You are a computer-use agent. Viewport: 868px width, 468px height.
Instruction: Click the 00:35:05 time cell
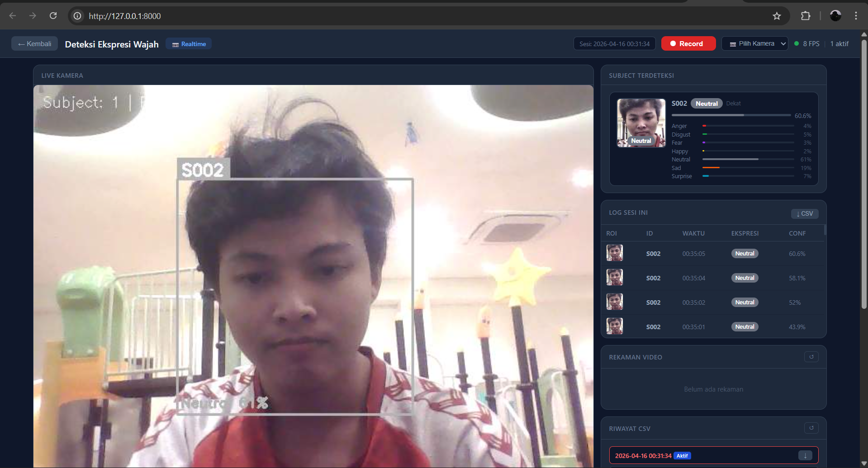[693, 254]
